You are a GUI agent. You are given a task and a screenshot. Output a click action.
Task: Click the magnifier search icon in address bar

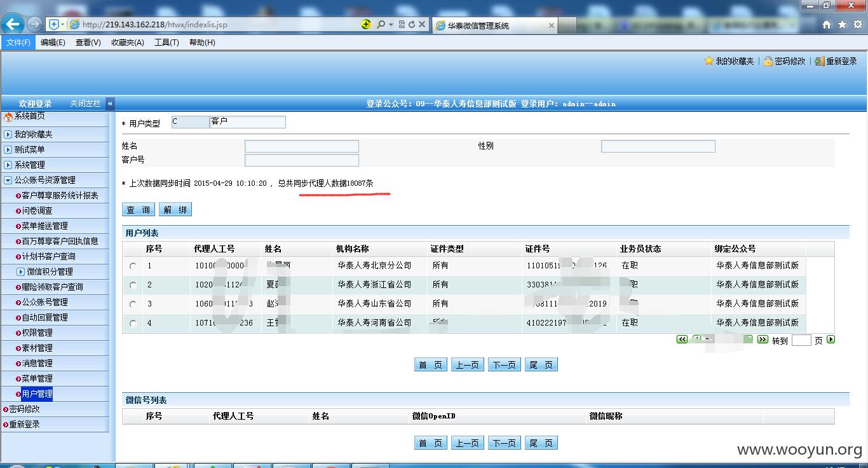[381, 24]
